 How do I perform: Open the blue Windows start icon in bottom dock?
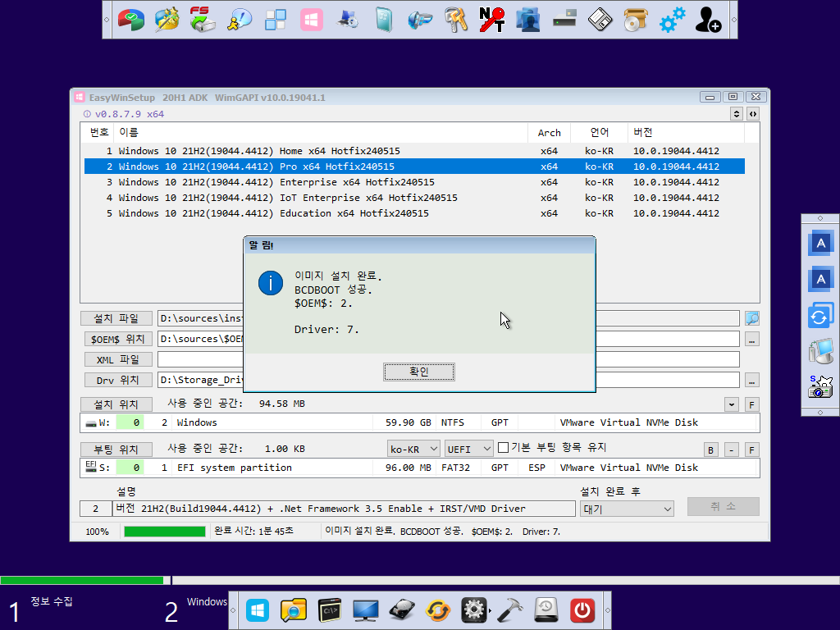point(258,610)
